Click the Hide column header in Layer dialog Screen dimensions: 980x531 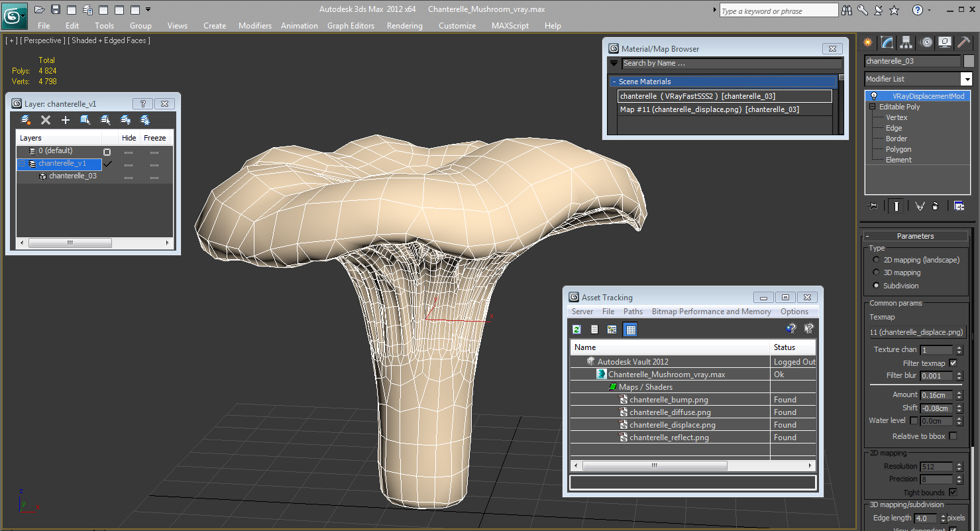point(129,138)
